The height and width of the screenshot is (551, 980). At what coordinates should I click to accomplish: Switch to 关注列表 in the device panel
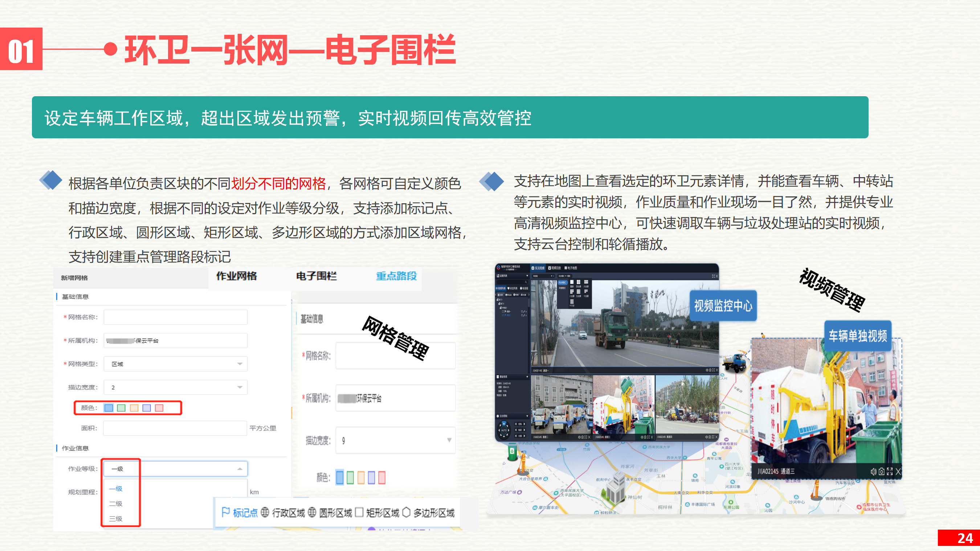tap(513, 289)
